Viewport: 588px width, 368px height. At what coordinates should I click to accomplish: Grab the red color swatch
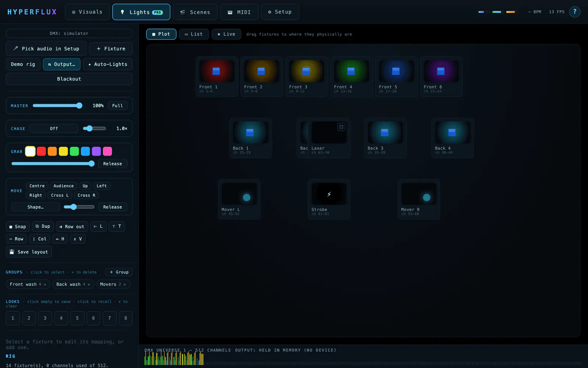tap(42, 151)
